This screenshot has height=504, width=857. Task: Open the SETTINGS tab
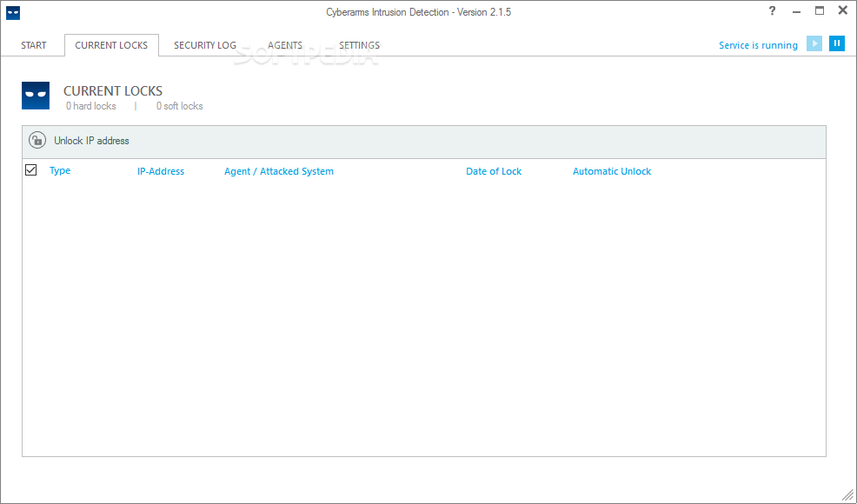pyautogui.click(x=359, y=45)
